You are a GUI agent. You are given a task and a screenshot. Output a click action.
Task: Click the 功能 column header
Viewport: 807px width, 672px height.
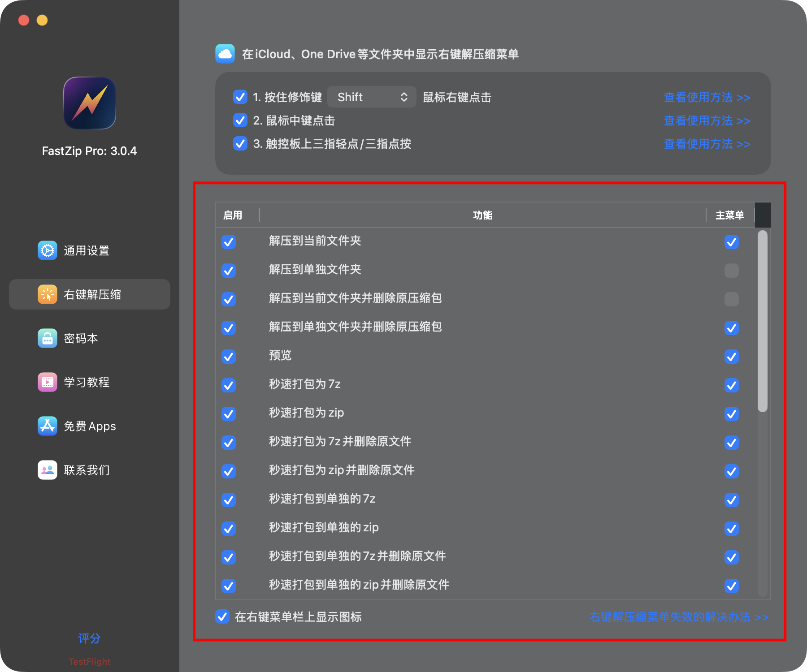[482, 215]
